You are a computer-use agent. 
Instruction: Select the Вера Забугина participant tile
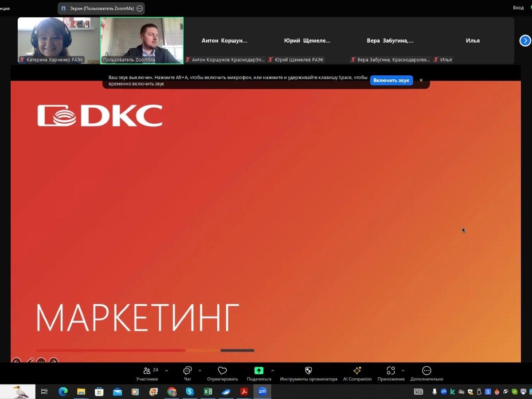(390, 41)
